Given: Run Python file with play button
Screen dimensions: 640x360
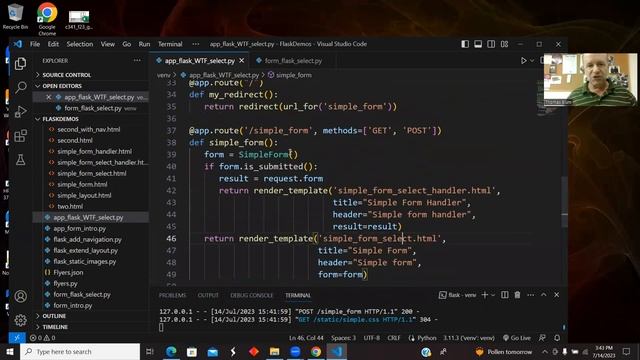Looking at the screenshot, I should (523, 60).
